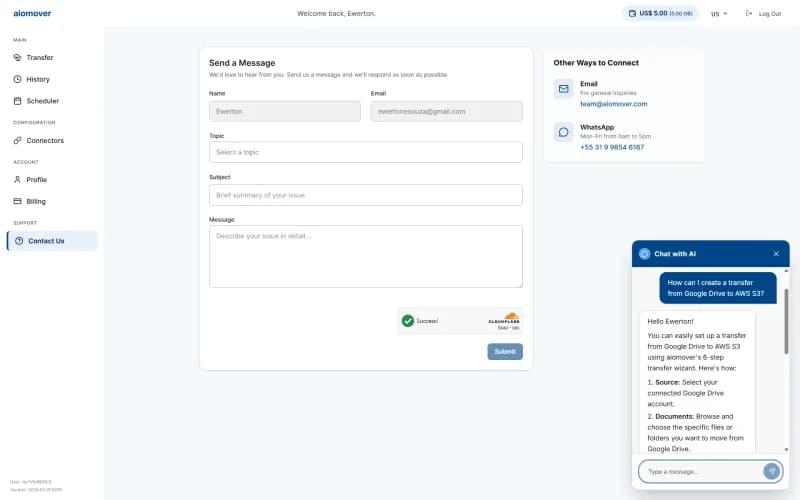Focus the Subject input field
800x500 pixels.
click(366, 195)
